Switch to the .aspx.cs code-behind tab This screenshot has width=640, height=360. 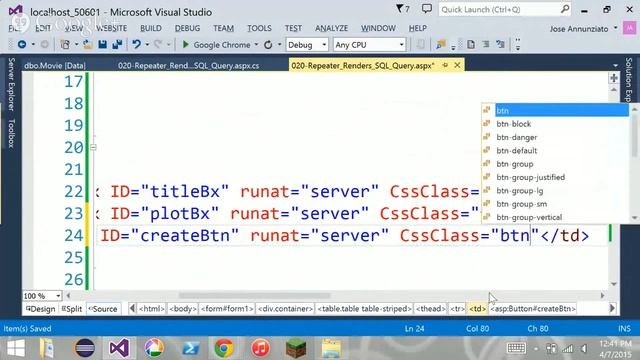(189, 65)
